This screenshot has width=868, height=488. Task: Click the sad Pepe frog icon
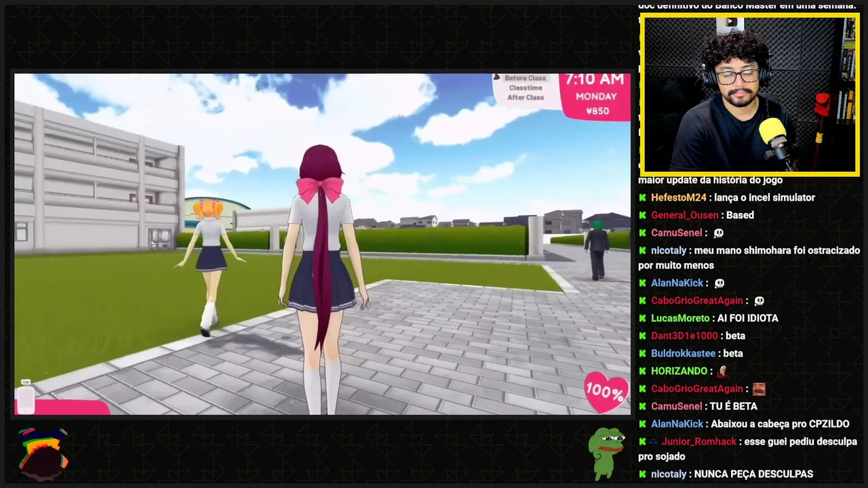[606, 452]
